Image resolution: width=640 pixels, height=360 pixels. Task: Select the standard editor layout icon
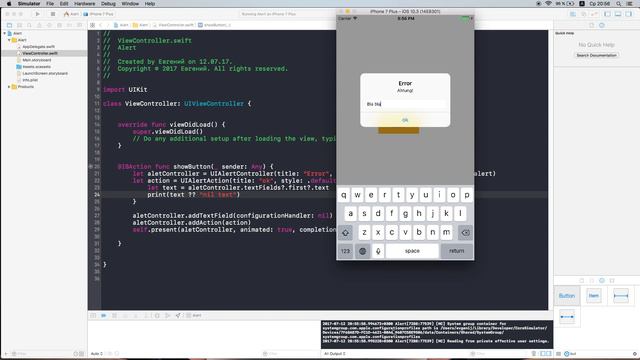click(573, 14)
